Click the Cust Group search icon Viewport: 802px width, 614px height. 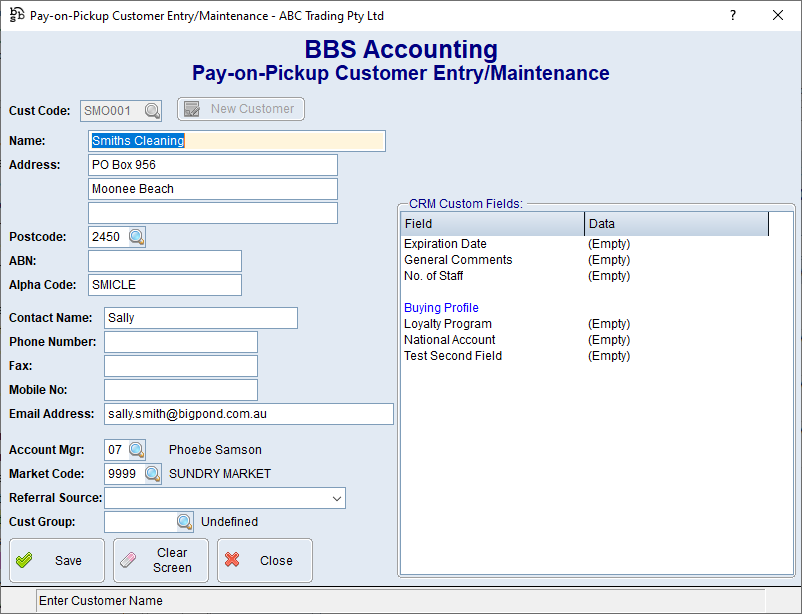click(x=184, y=522)
